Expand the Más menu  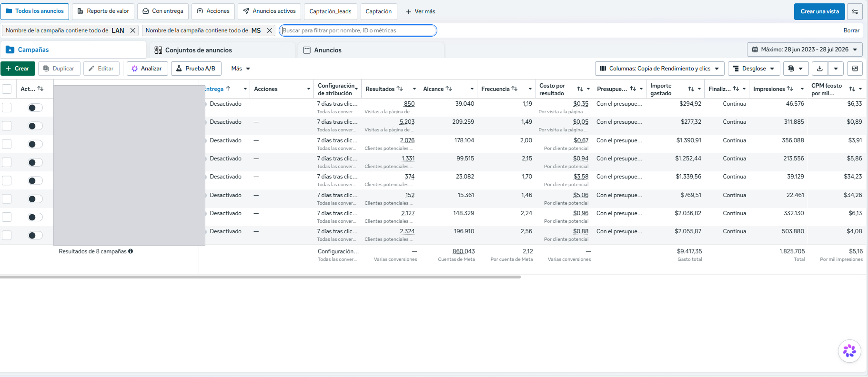tap(241, 69)
